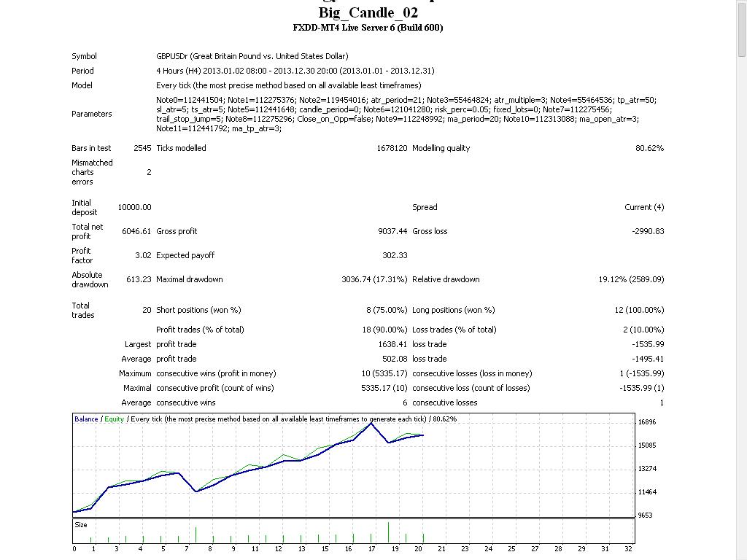Click Modelling quality value 80.62%
747x560 pixels.
649,148
